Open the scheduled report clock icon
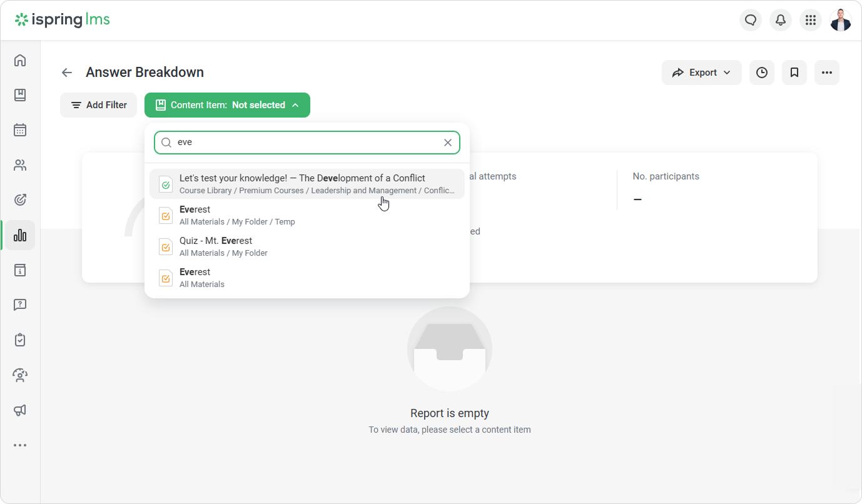This screenshot has width=862, height=504. coord(762,73)
